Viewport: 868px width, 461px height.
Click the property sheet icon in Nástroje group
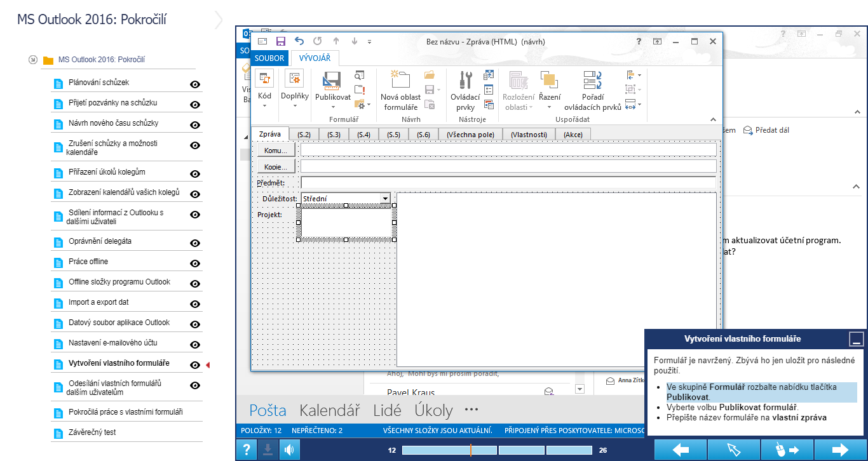[489, 90]
